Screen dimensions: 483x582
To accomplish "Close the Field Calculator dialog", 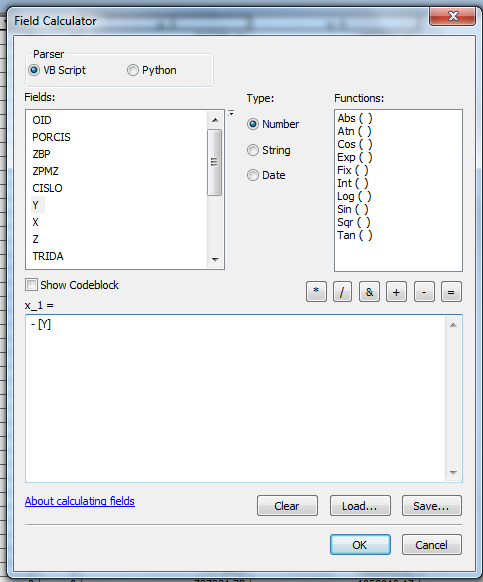I will [x=453, y=16].
